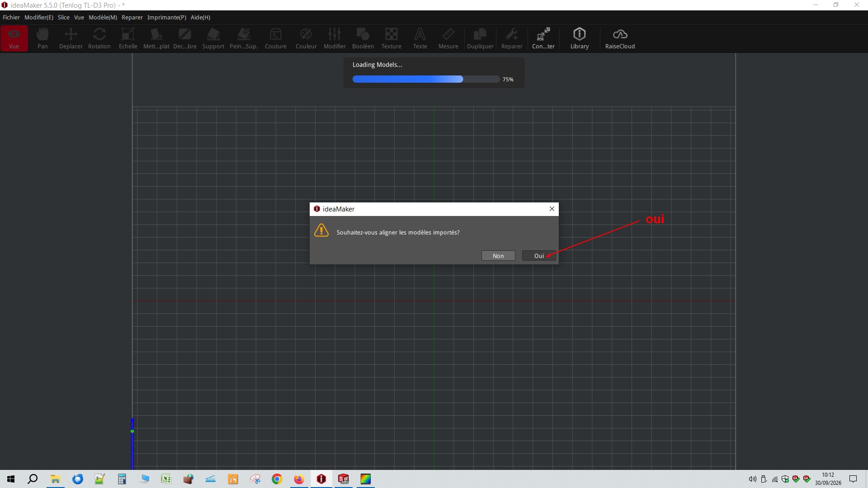Screen dimensions: 868x488
Task: Decline alignment with the Non button
Action: click(498, 256)
